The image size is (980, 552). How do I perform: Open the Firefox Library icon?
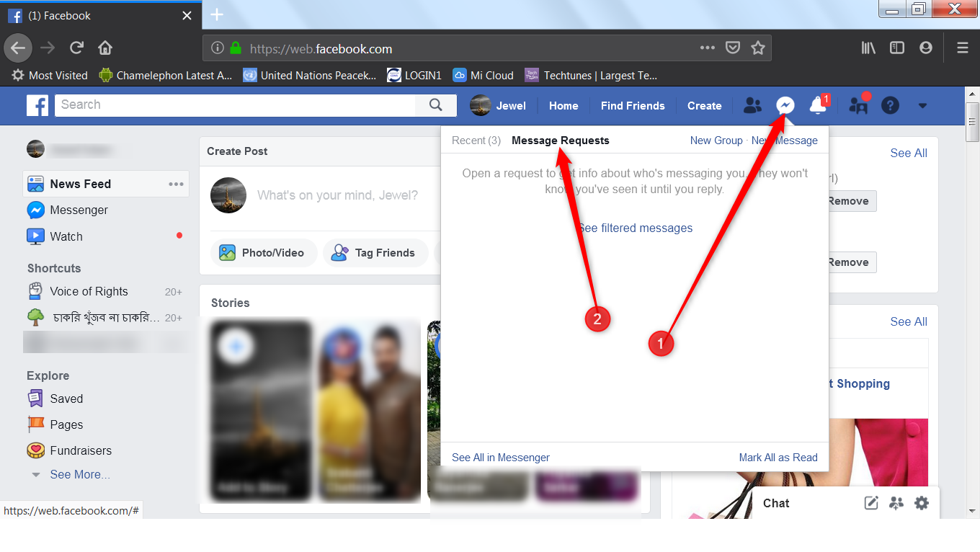pos(868,48)
